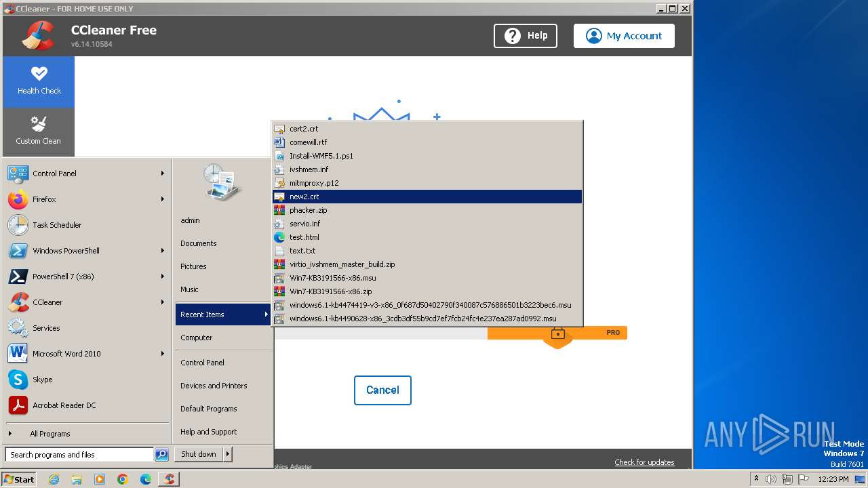The height and width of the screenshot is (488, 868).
Task: Open highlighted recent file new2.crt
Action: (427, 197)
